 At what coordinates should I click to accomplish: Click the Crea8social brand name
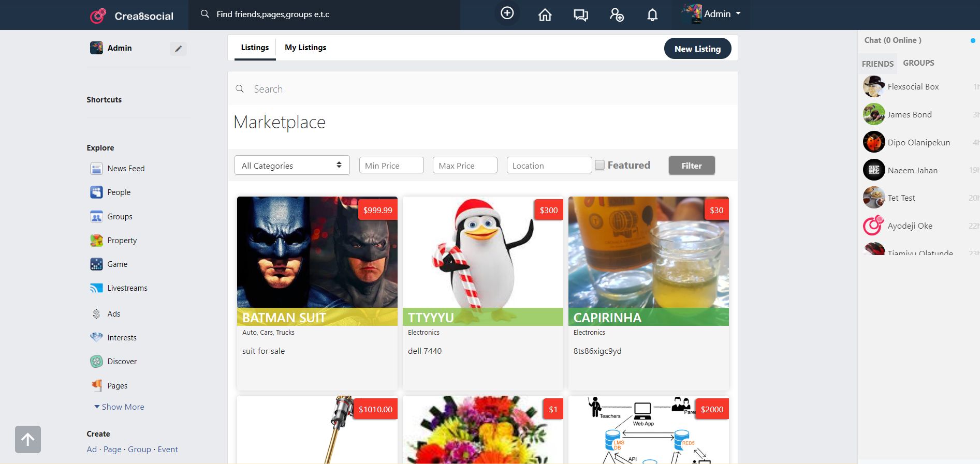coord(144,16)
